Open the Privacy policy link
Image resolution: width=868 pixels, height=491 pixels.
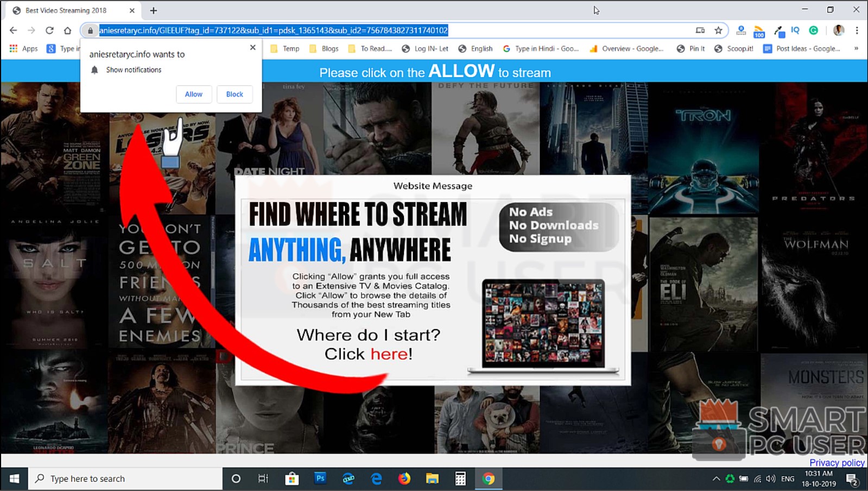[x=837, y=463]
